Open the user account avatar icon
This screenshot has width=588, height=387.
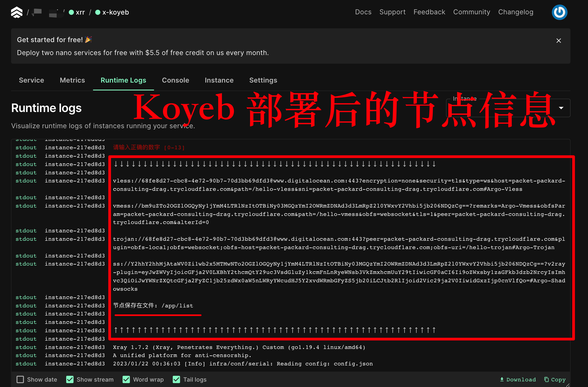(559, 12)
